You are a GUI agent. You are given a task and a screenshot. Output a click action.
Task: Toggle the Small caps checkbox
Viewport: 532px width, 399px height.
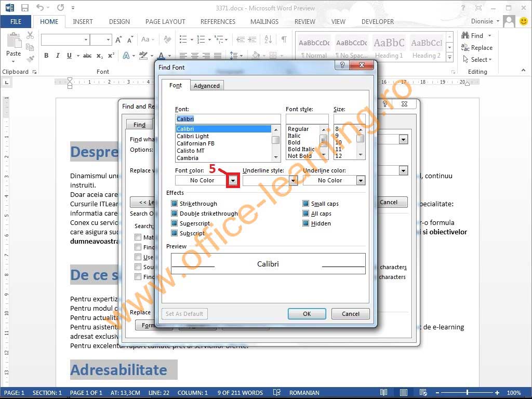(x=305, y=204)
